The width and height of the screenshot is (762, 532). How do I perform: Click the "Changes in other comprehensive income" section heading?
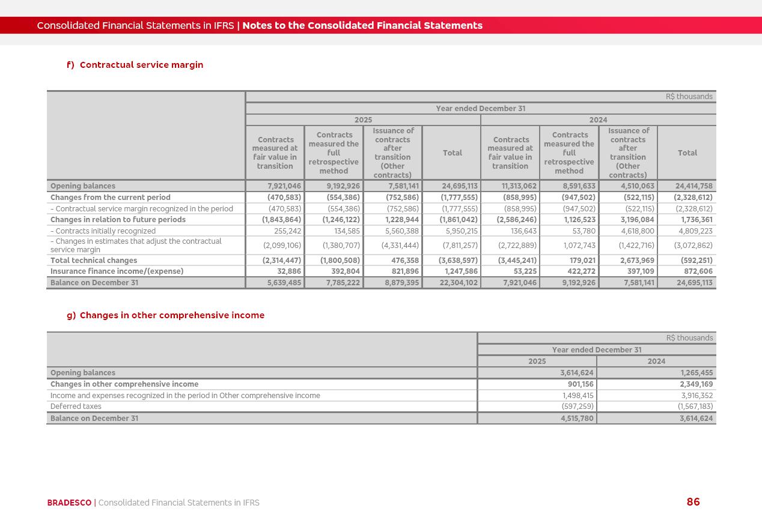[x=172, y=315]
